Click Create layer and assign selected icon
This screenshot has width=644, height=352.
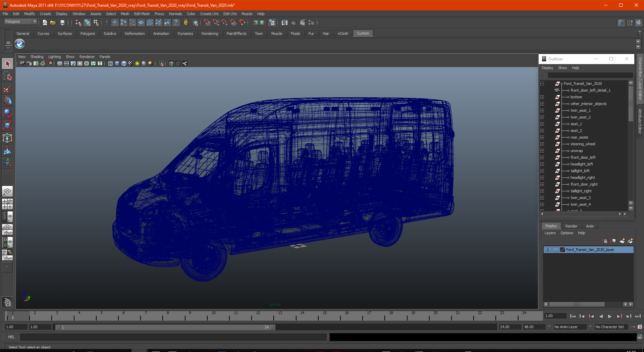630,241
